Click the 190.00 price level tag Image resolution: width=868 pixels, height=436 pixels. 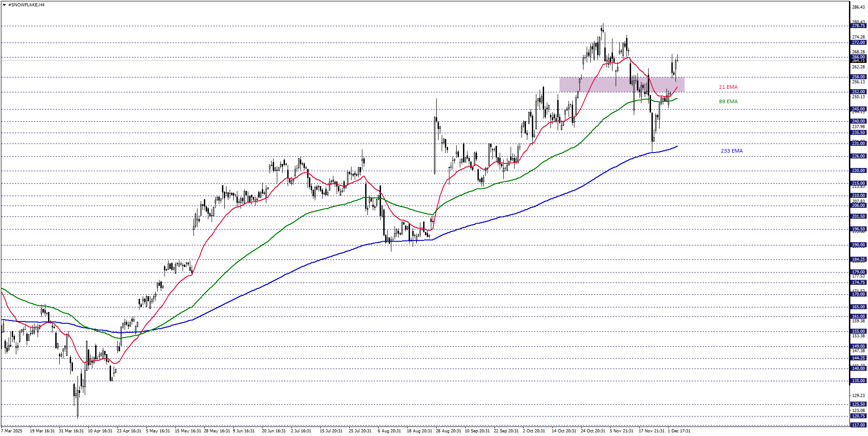click(x=858, y=245)
